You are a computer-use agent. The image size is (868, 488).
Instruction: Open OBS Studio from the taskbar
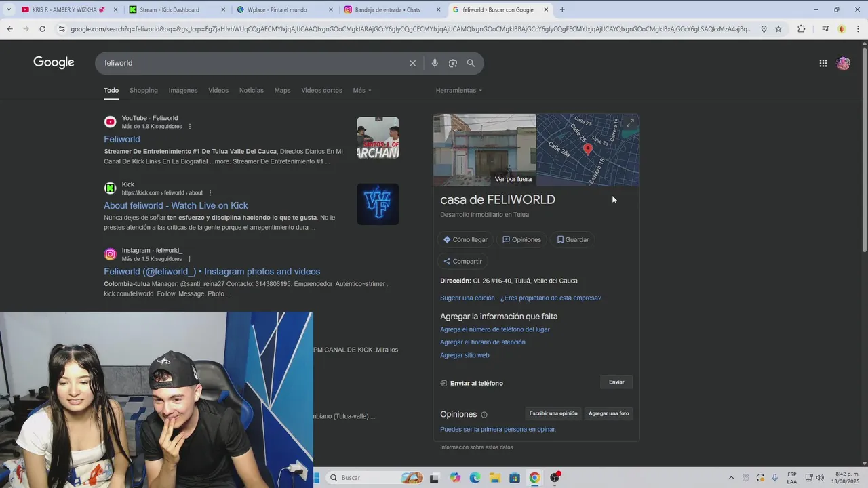click(x=555, y=477)
